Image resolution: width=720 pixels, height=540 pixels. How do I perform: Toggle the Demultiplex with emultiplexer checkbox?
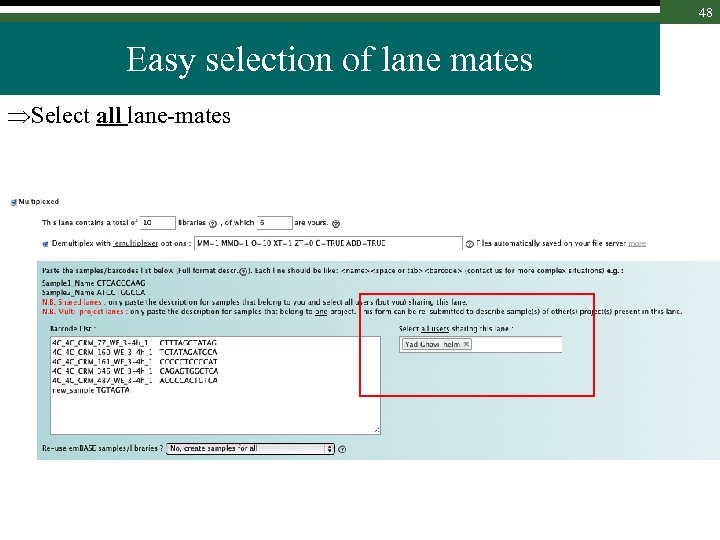pyautogui.click(x=45, y=244)
